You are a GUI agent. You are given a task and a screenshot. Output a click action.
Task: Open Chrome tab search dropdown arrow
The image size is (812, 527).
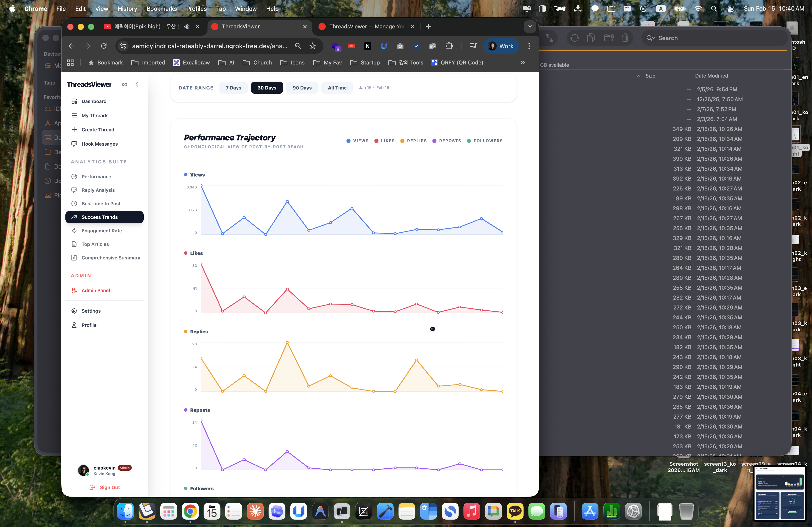coord(530,27)
